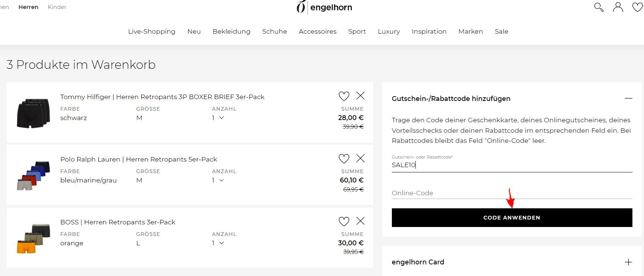This screenshot has width=644, height=276.
Task: Expand the engelhorn Card section
Action: [629, 262]
